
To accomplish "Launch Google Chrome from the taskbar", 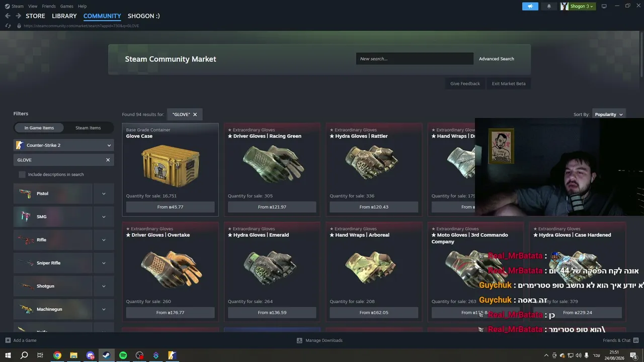I will click(57, 355).
